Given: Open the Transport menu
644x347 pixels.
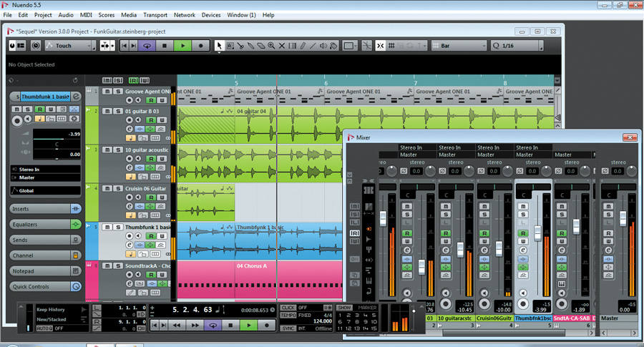Looking at the screenshot, I should click(x=155, y=15).
